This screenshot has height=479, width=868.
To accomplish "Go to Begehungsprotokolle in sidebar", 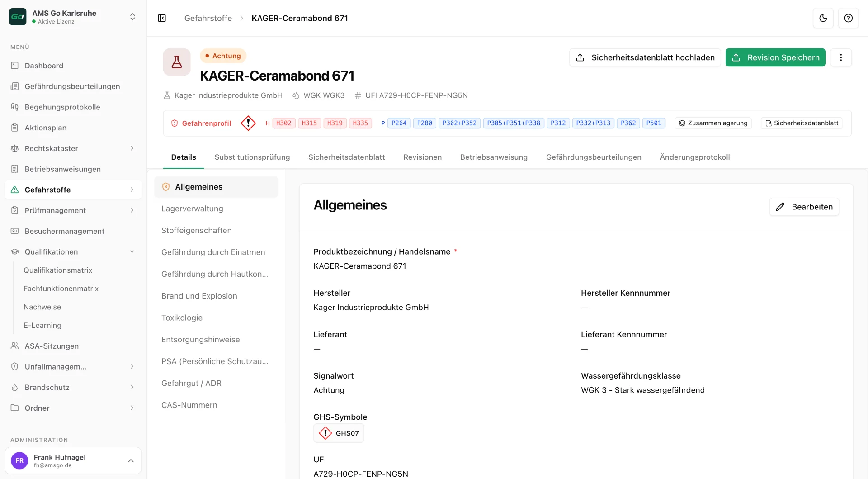I will [73, 107].
